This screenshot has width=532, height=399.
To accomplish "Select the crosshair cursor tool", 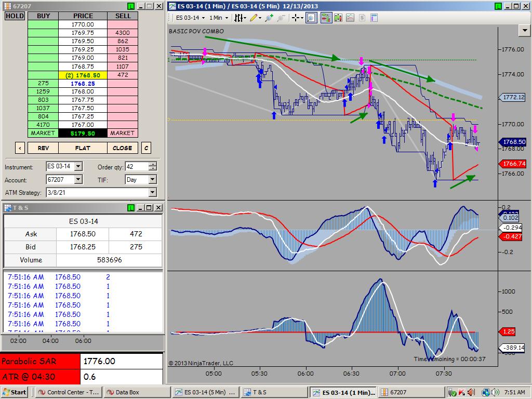I will 296,18.
